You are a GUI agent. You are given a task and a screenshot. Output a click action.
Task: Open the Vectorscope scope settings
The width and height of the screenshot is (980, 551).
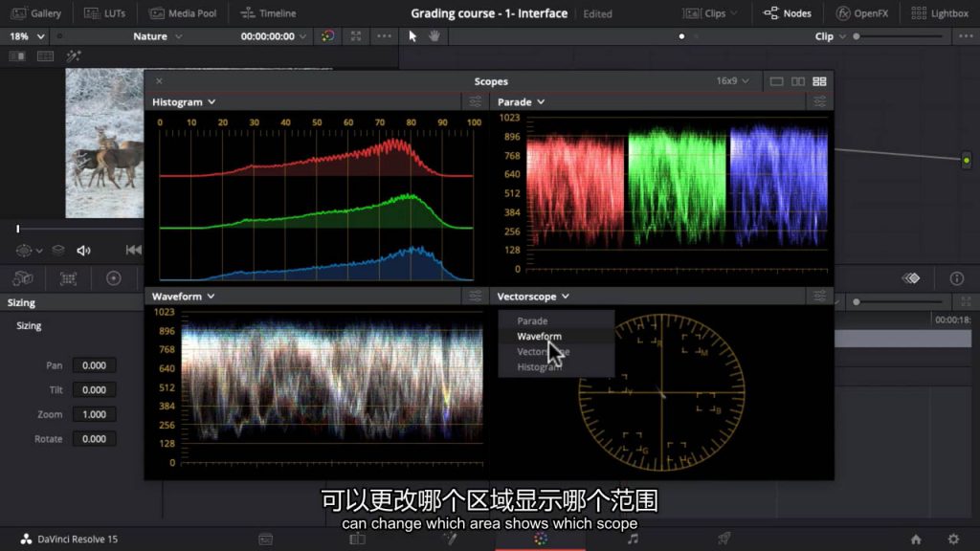(819, 297)
